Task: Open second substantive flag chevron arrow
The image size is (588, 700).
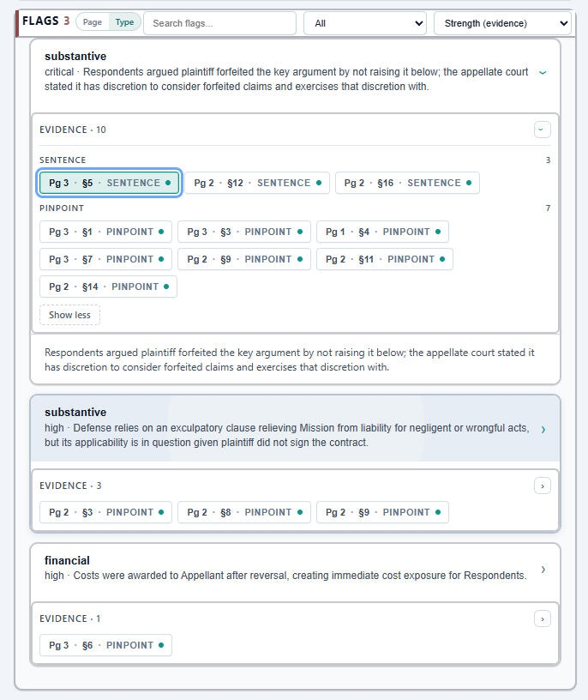Action: 543,429
